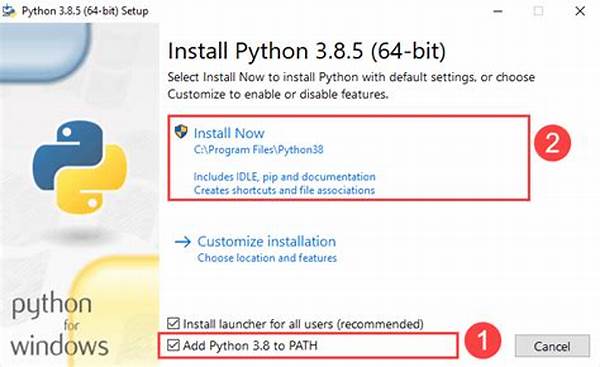Click 'Includes IDLE, pip and documentation' text
The image size is (600, 367).
pyautogui.click(x=284, y=177)
